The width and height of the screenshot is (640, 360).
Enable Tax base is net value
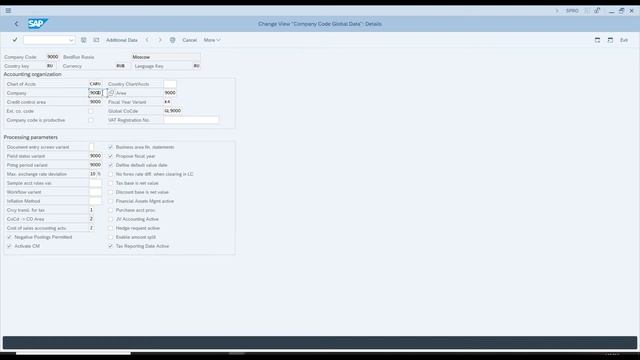111,183
